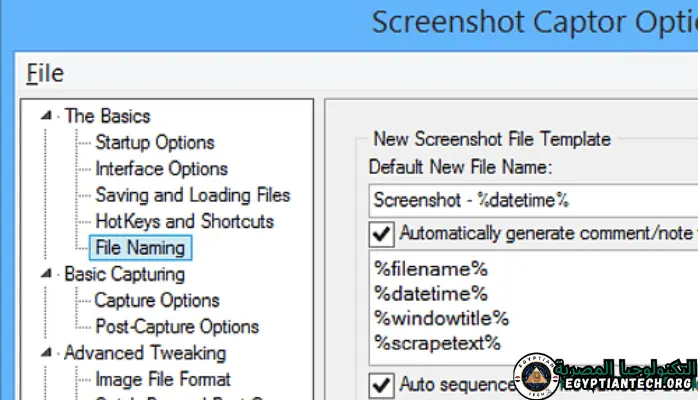The image size is (698, 400).
Task: Select Startup Options in the tree
Action: (154, 143)
